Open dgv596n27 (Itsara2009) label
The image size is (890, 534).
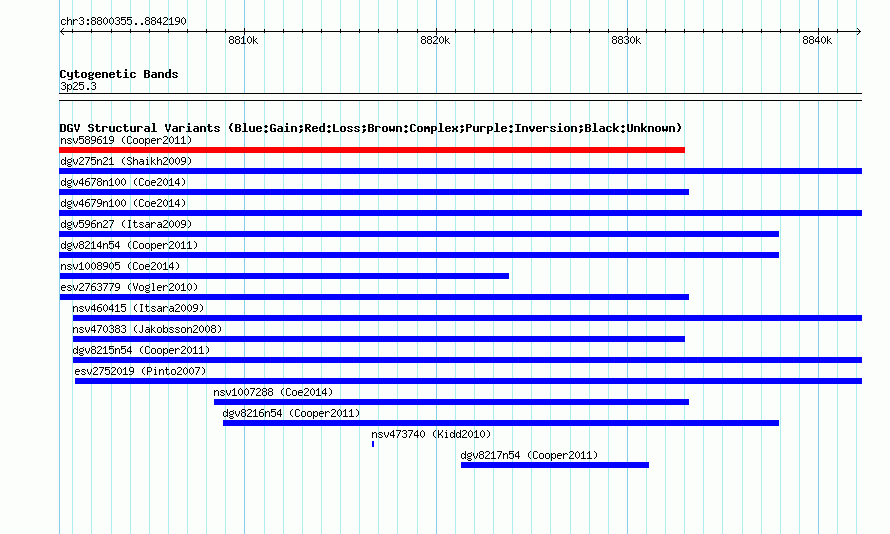click(126, 224)
